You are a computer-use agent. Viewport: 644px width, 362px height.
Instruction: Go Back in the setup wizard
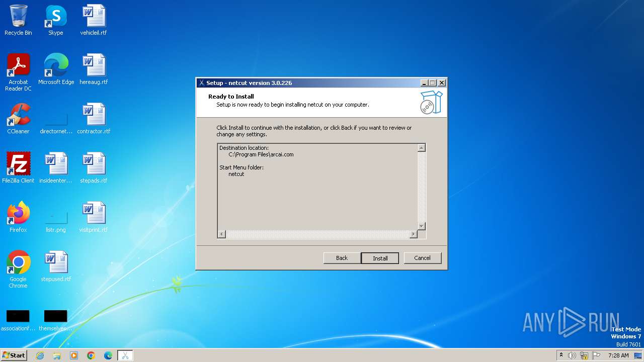pos(342,258)
